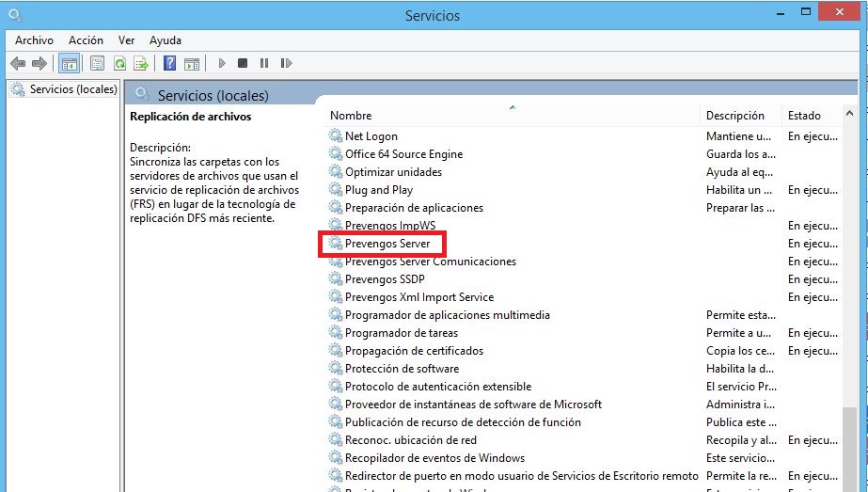Select the Prevengos Server service
This screenshot has width=868, height=492.
[x=387, y=244]
